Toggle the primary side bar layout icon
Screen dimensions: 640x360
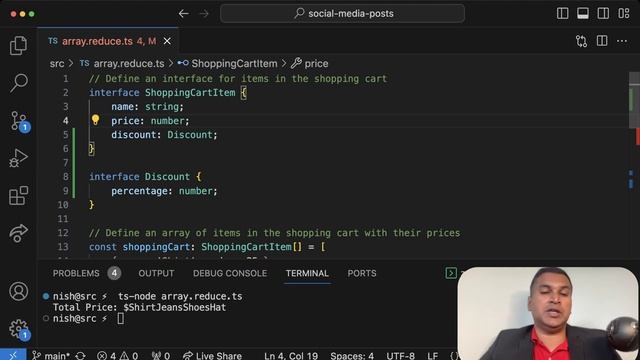coord(562,13)
